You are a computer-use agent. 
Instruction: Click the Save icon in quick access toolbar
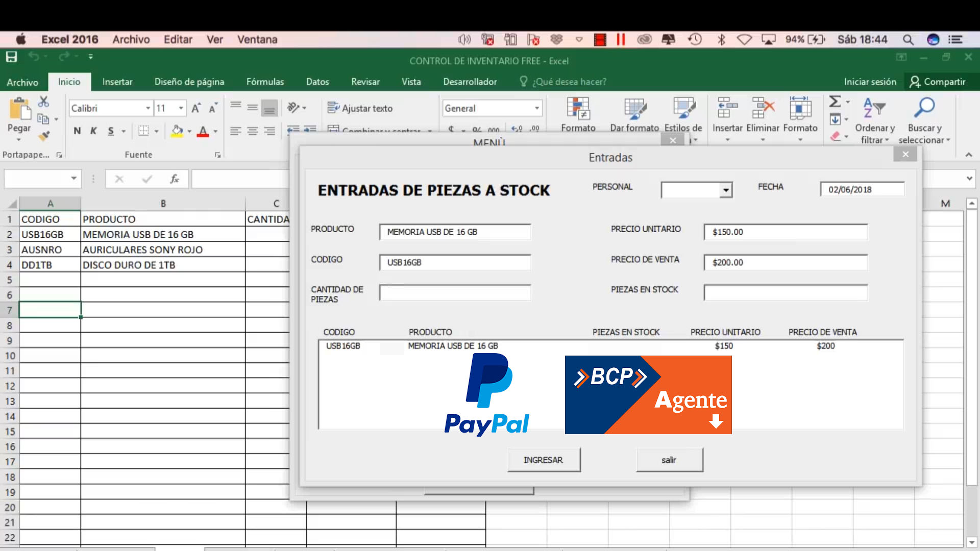tap(11, 57)
